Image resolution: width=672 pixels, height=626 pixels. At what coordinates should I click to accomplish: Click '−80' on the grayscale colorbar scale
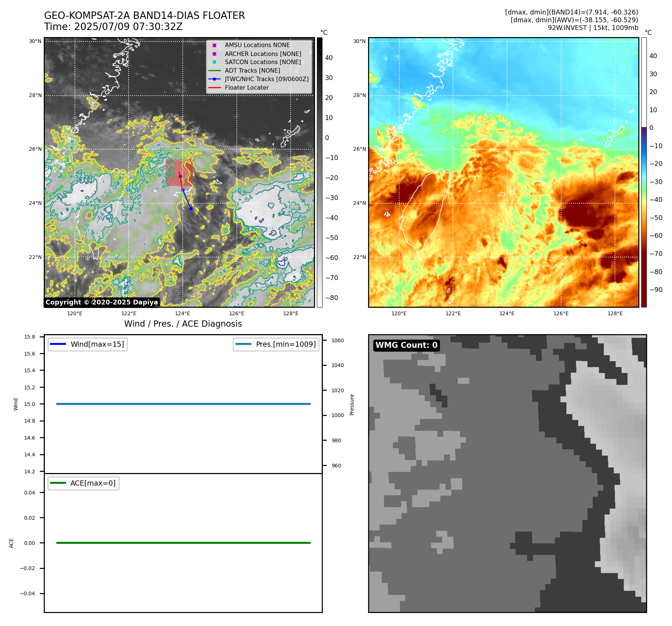pos(332,298)
